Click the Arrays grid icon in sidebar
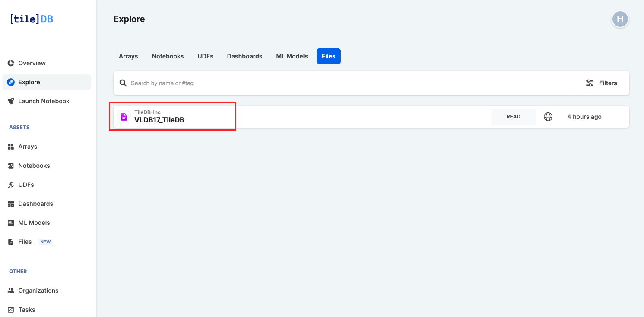 [11, 147]
